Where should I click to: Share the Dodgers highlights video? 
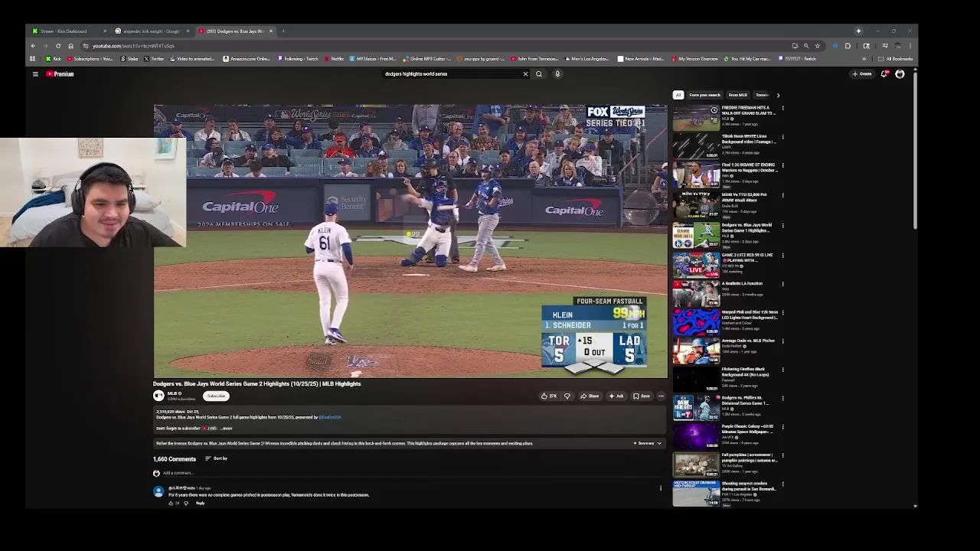[x=590, y=396]
